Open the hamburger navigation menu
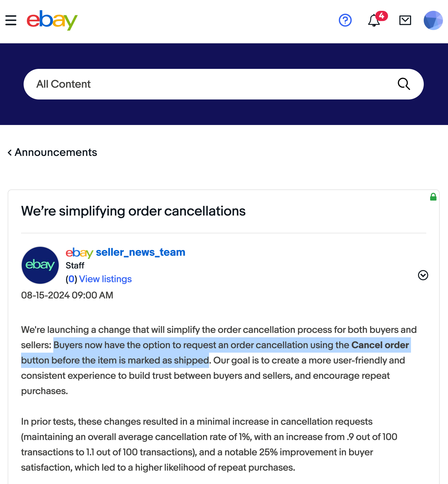This screenshot has width=448, height=484. tap(11, 20)
